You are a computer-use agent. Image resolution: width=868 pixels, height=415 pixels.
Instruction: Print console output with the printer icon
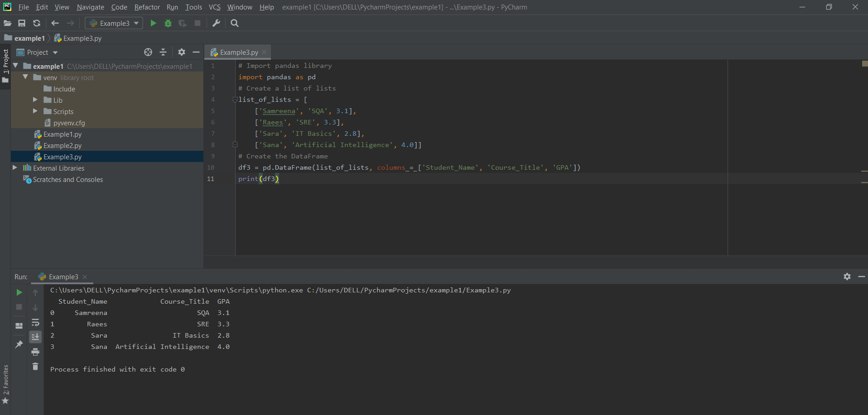(x=35, y=352)
